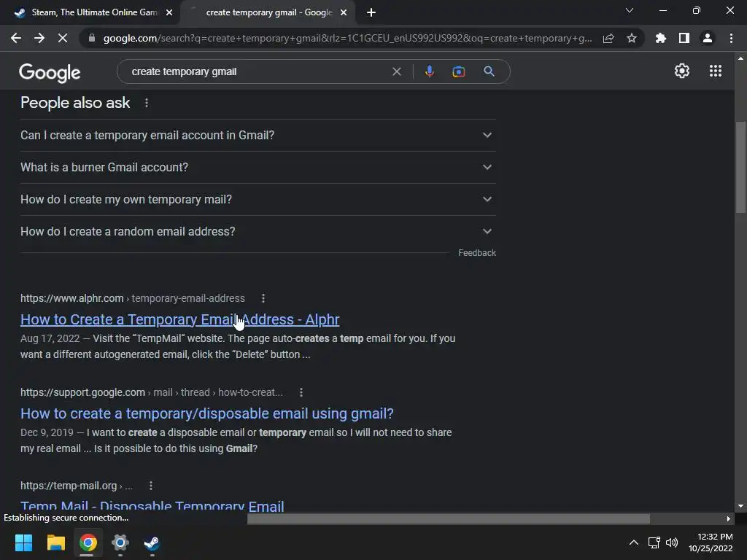This screenshot has width=747, height=560.
Task: Close the Steam tab
Action: point(169,13)
